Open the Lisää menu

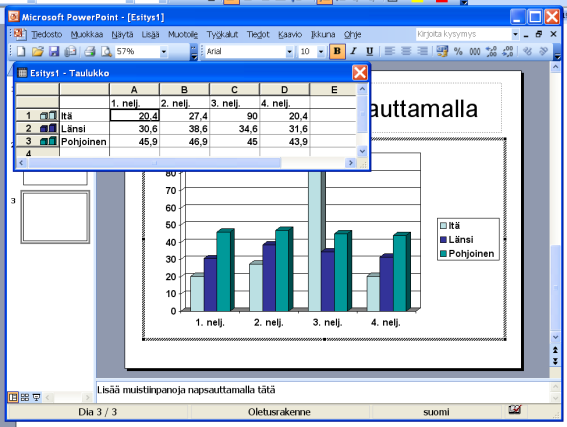tap(150, 34)
